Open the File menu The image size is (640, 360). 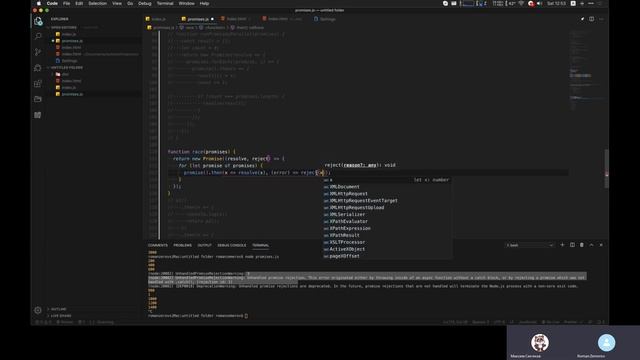point(67,3)
